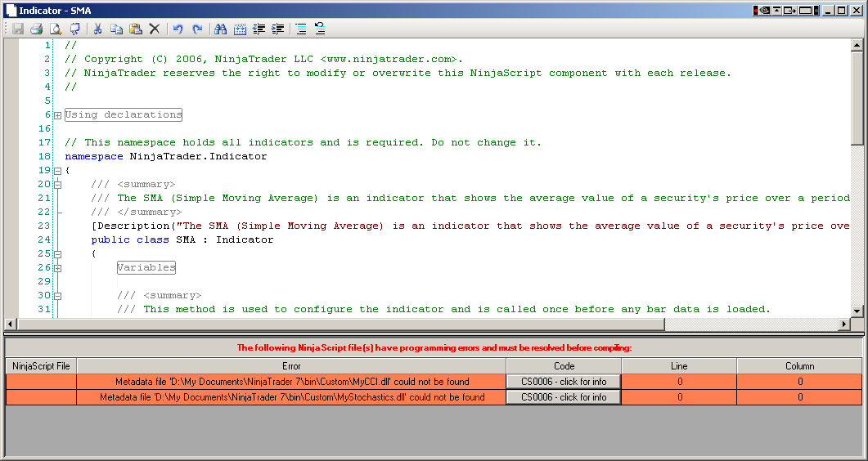Click the 'Code' column header

pos(564,366)
